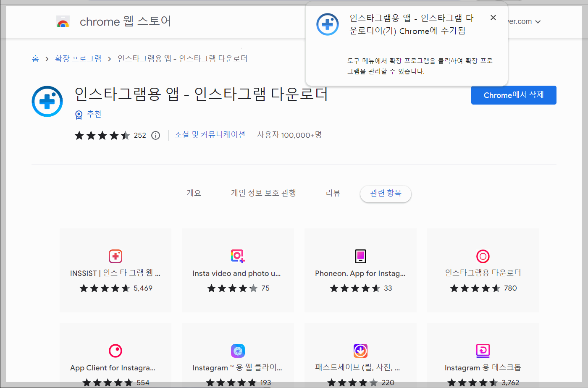Screen dimensions: 588x388
Task: Open the 패스트세이브 (릴, 사진 title
Action: [357, 368]
